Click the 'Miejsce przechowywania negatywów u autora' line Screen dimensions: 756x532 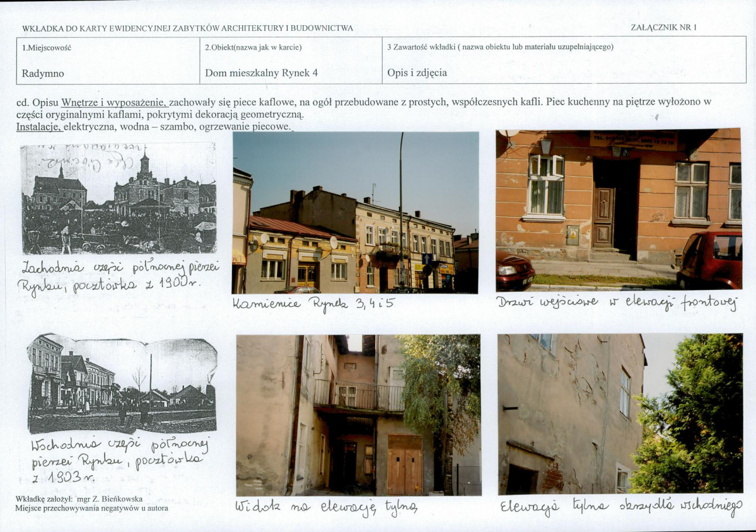coord(91,509)
